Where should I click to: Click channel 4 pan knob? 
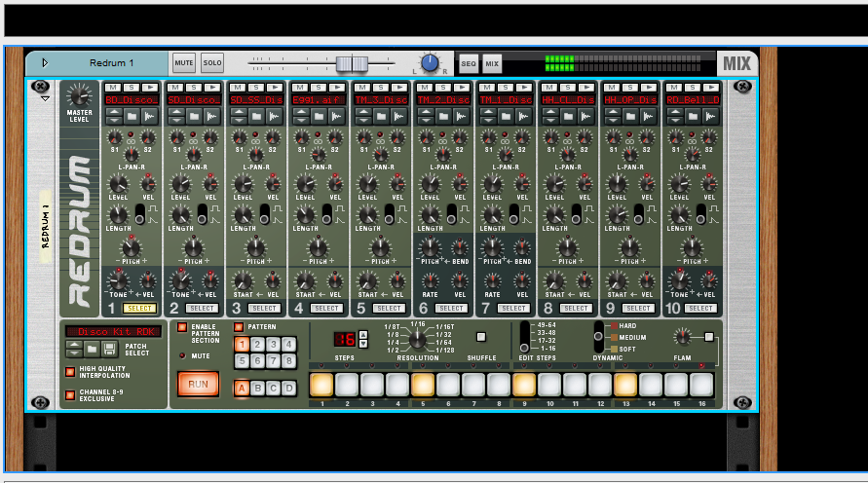(319, 155)
